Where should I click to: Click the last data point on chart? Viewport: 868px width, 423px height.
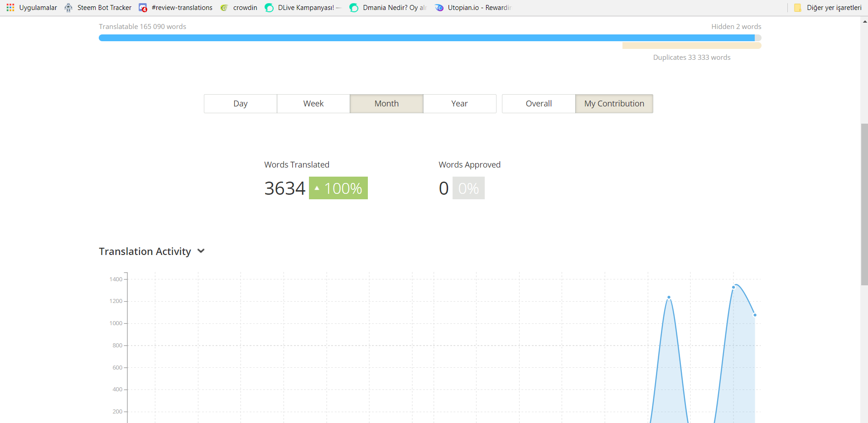point(755,315)
